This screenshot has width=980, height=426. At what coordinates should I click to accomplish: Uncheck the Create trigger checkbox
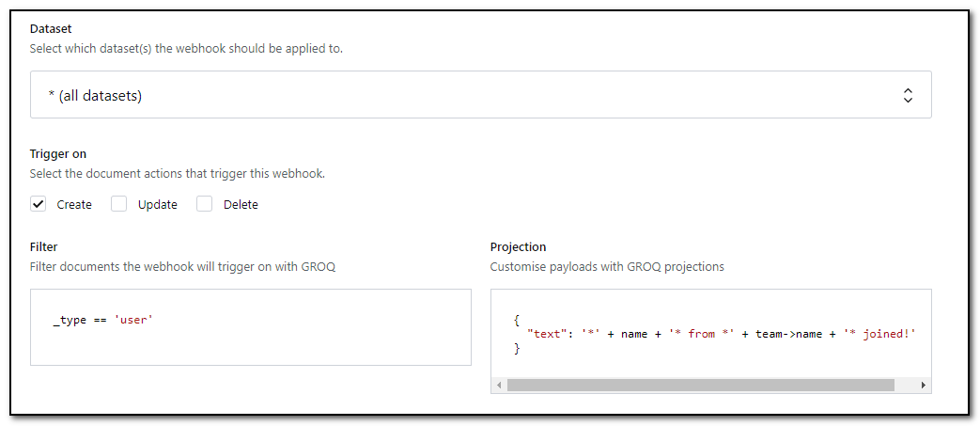pos(39,204)
